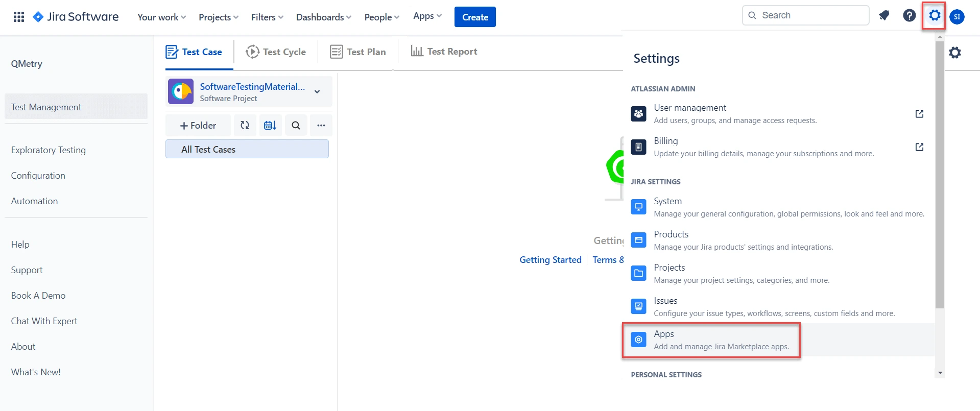This screenshot has height=411, width=980.
Task: Open Chat With Expert in the sidebar
Action: [44, 321]
